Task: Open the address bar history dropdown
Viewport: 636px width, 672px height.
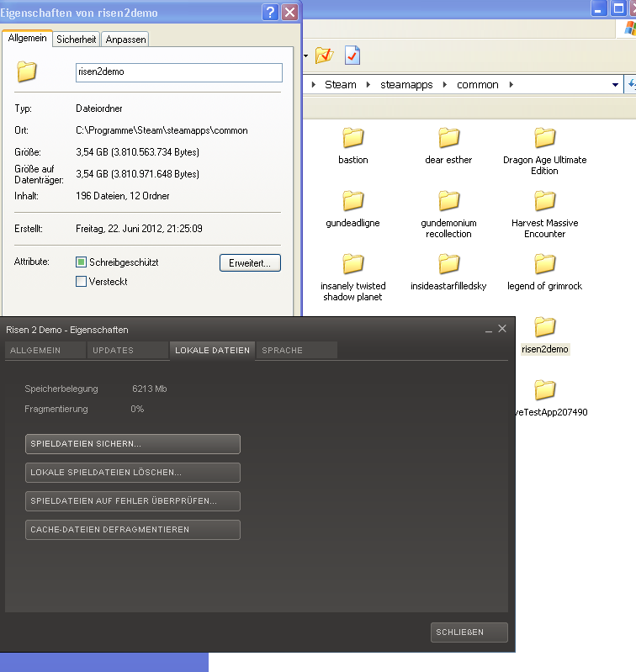Action: (x=615, y=85)
